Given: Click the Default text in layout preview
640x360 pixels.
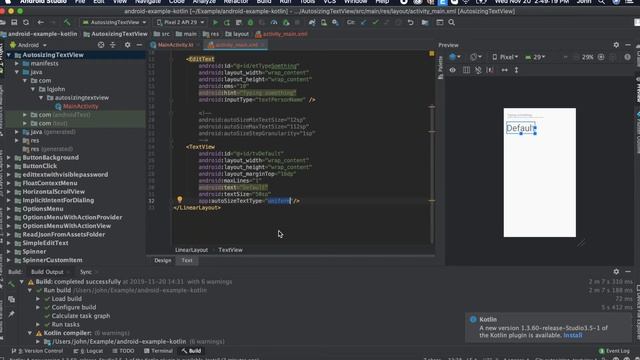Looking at the screenshot, I should pos(520,128).
